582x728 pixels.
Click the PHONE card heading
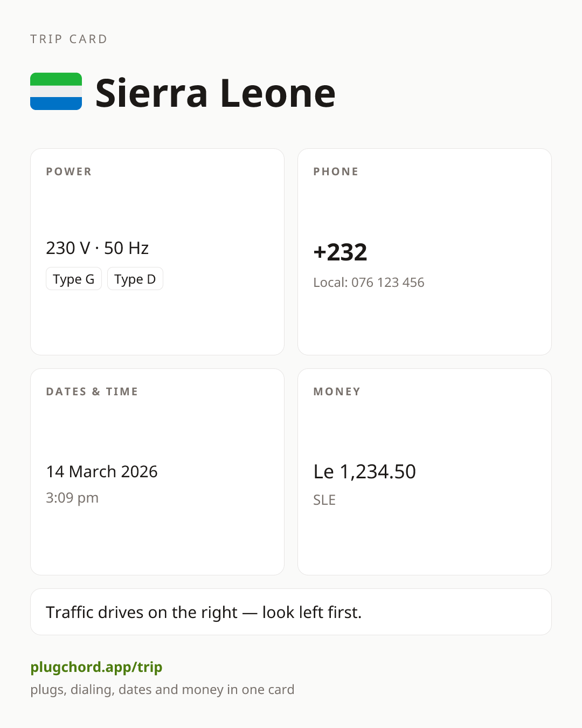point(336,171)
